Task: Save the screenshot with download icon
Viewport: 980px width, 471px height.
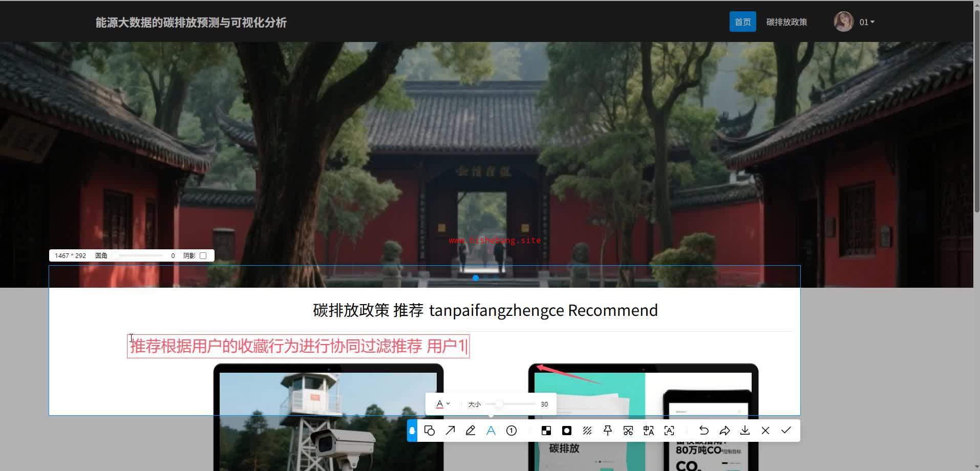Action: 745,431
